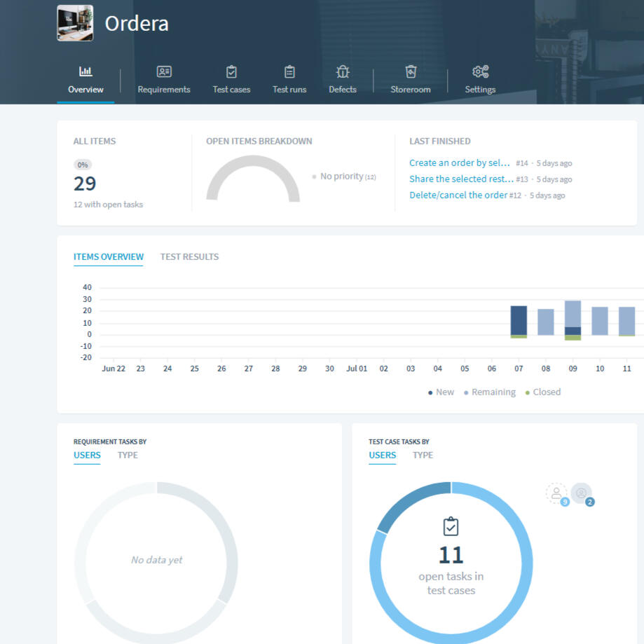Image resolution: width=644 pixels, height=644 pixels.
Task: Open 'Create an order by sel...' test run
Action: (460, 163)
